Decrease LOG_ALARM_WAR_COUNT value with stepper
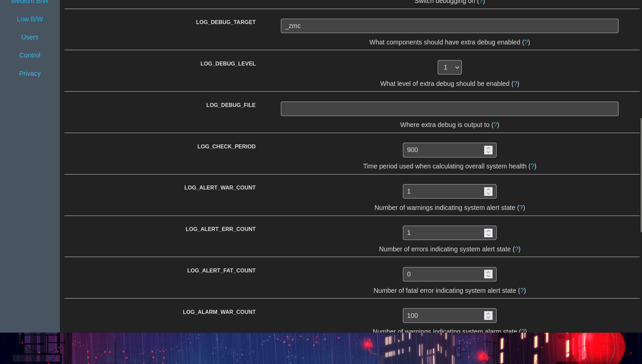 tap(488, 318)
